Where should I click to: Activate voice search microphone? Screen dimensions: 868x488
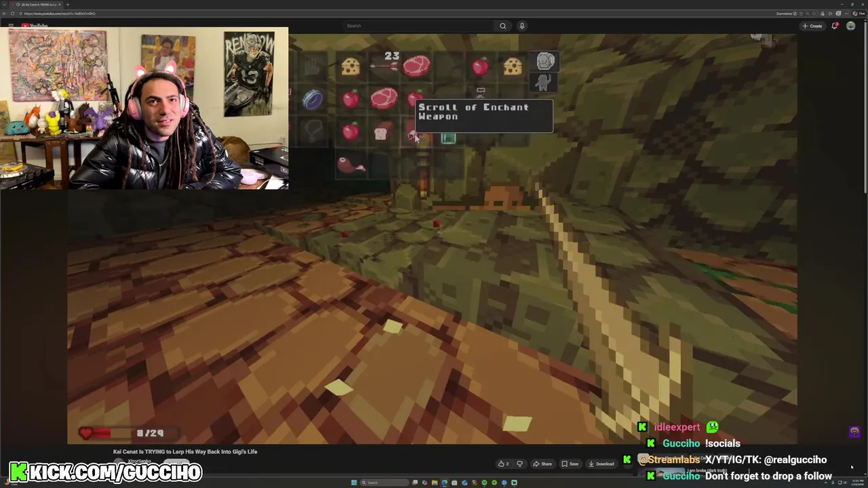pos(521,26)
